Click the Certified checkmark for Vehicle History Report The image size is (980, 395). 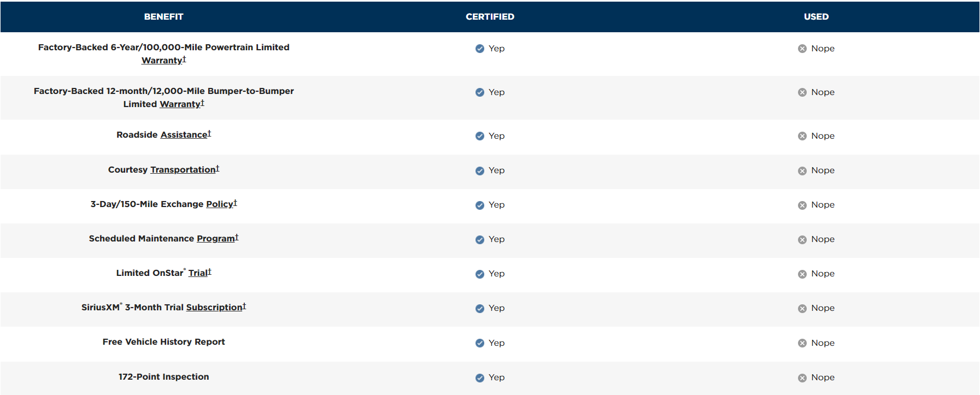[480, 343]
